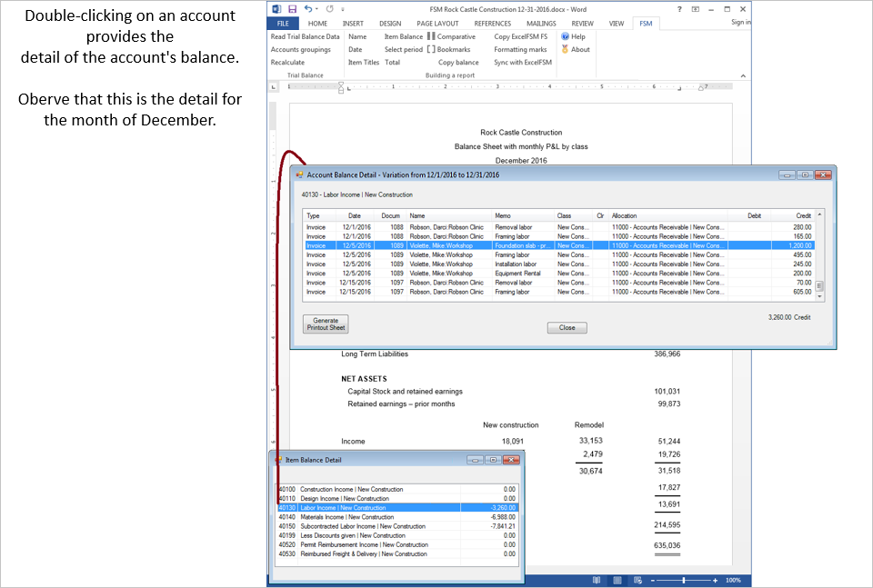
Task: Open the FILE tab
Action: (283, 24)
